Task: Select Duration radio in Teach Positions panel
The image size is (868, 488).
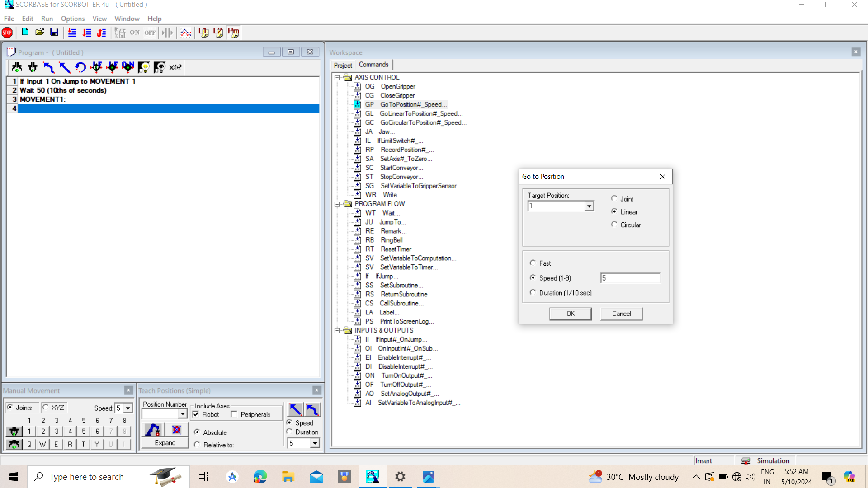Action: click(289, 432)
